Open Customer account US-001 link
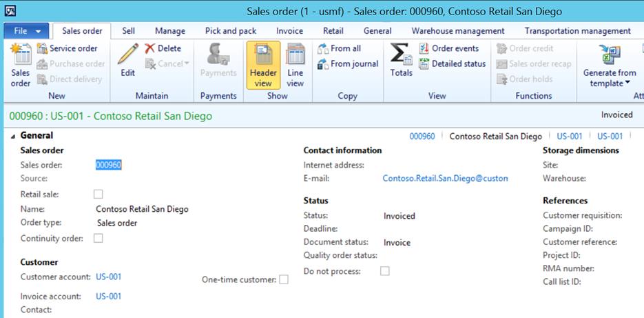Image resolution: width=644 pixels, height=318 pixels. pos(108,277)
